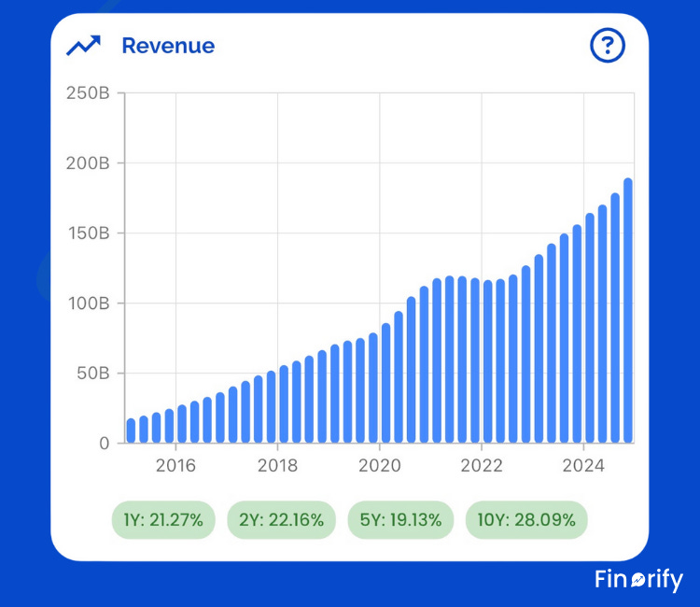
Task: Click the 250B y-axis label
Action: (88, 92)
